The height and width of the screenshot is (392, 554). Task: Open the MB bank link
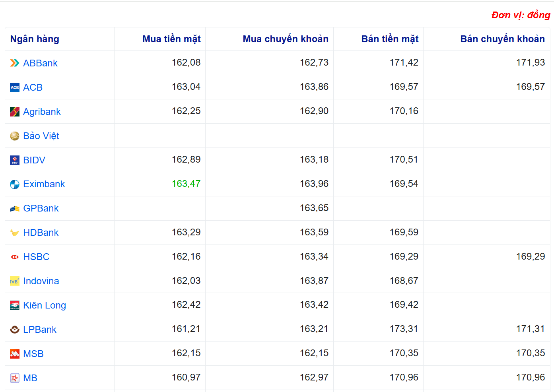coord(30,378)
